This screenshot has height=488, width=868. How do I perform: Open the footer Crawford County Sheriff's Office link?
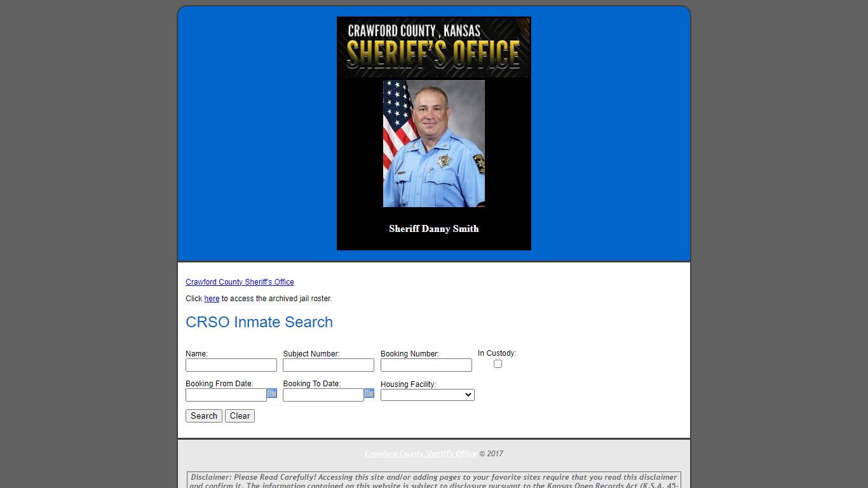click(x=421, y=454)
